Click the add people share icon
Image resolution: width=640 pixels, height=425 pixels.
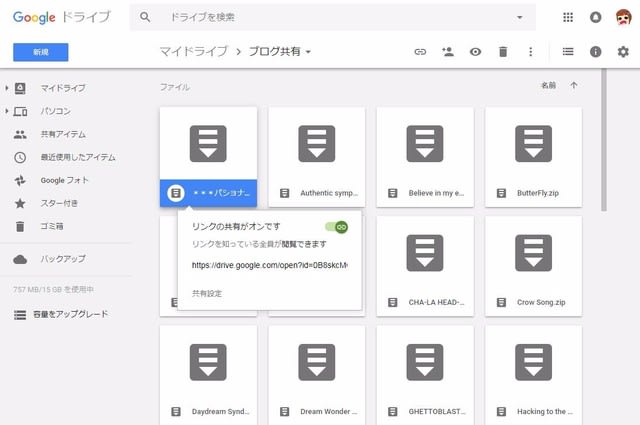[448, 52]
